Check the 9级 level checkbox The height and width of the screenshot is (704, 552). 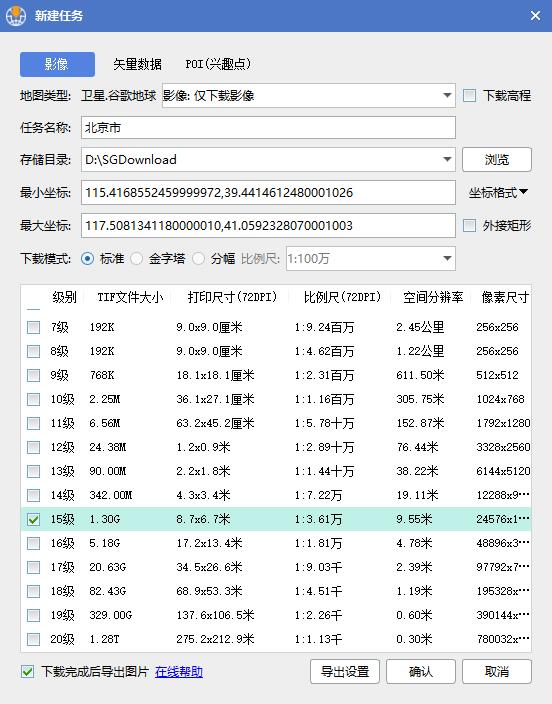34,375
